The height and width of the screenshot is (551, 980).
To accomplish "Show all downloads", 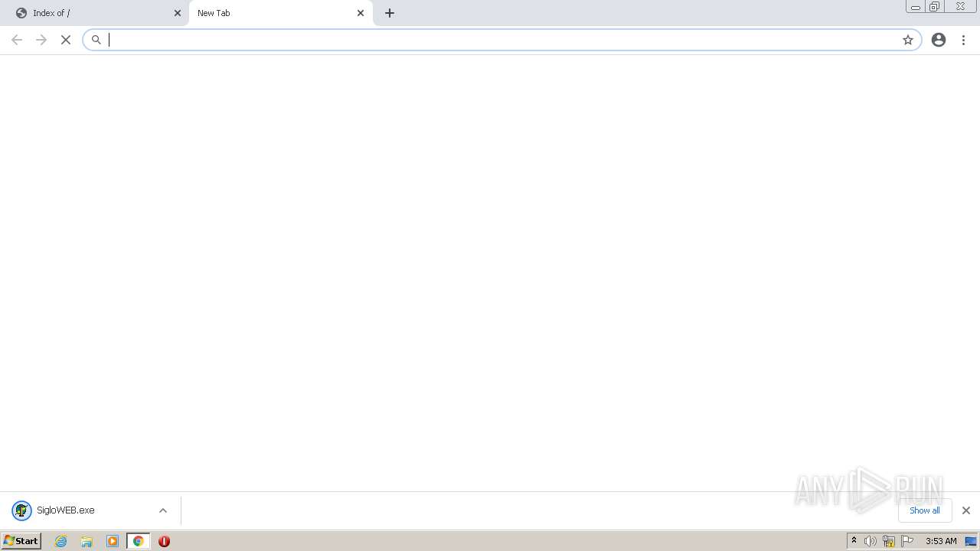I will 925,510.
